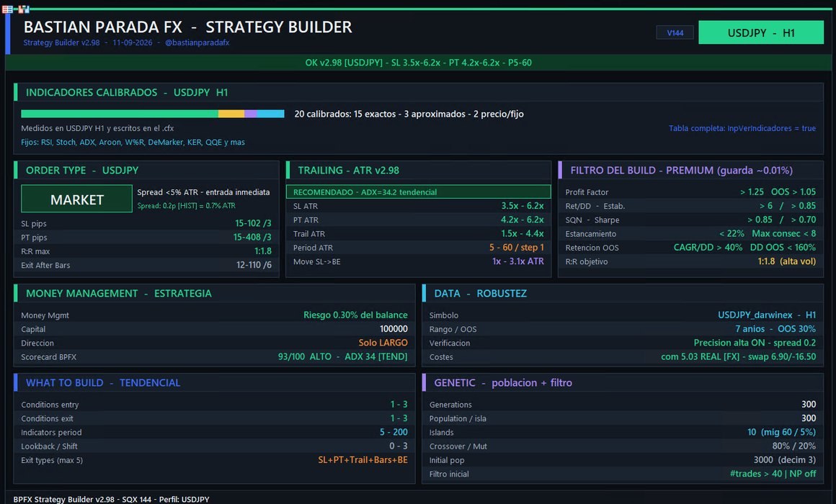This screenshot has height=504, width=836.
Task: Click the PT pips value 15-408 /3
Action: 252,237
